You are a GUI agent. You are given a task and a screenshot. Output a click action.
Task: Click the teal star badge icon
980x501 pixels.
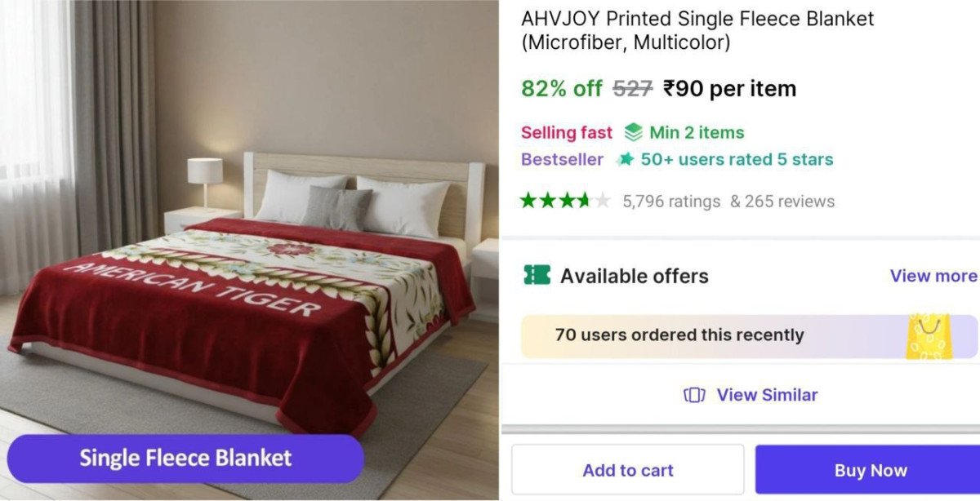coord(626,159)
